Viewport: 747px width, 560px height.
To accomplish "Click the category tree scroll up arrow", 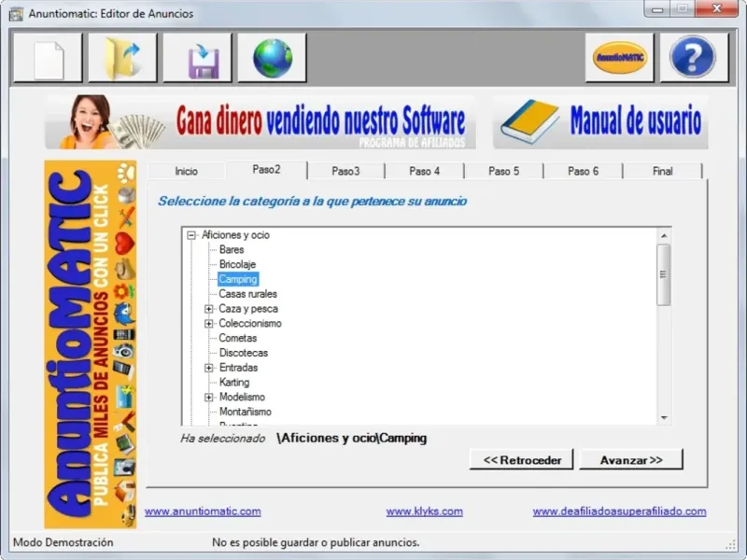I will (x=664, y=236).
